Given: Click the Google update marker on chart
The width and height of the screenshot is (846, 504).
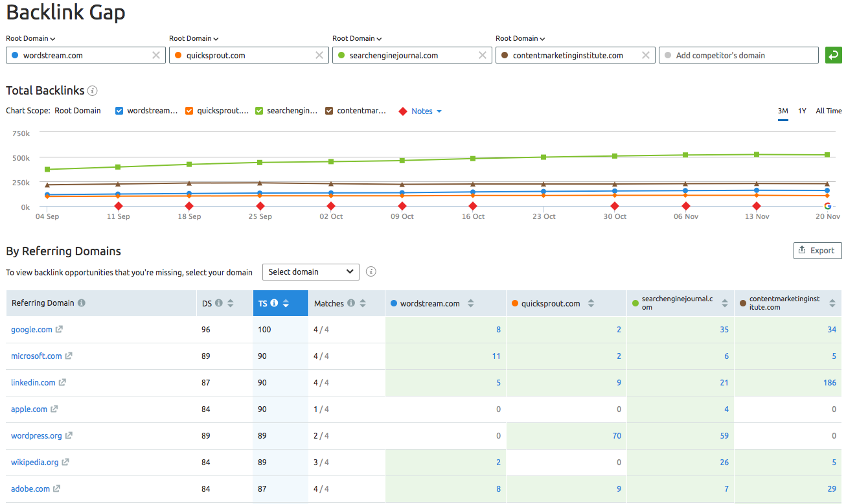Looking at the screenshot, I should click(827, 206).
